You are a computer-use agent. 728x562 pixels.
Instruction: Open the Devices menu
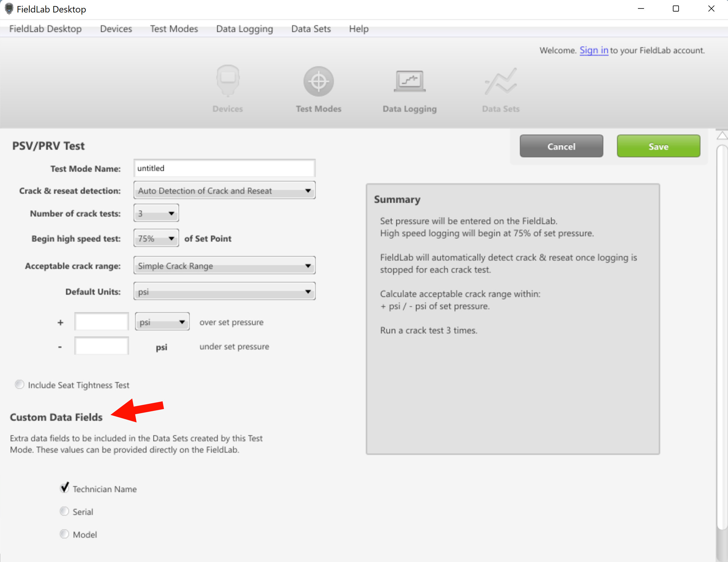[116, 29]
